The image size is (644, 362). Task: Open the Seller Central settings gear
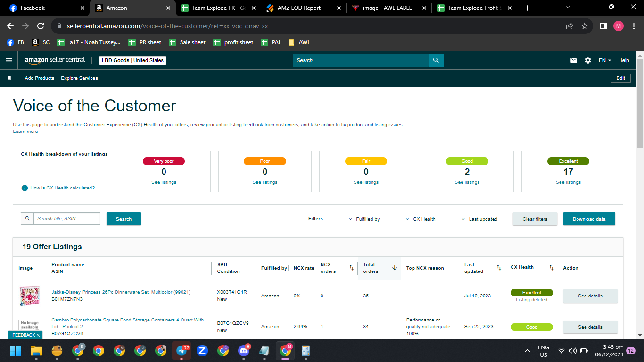(587, 60)
